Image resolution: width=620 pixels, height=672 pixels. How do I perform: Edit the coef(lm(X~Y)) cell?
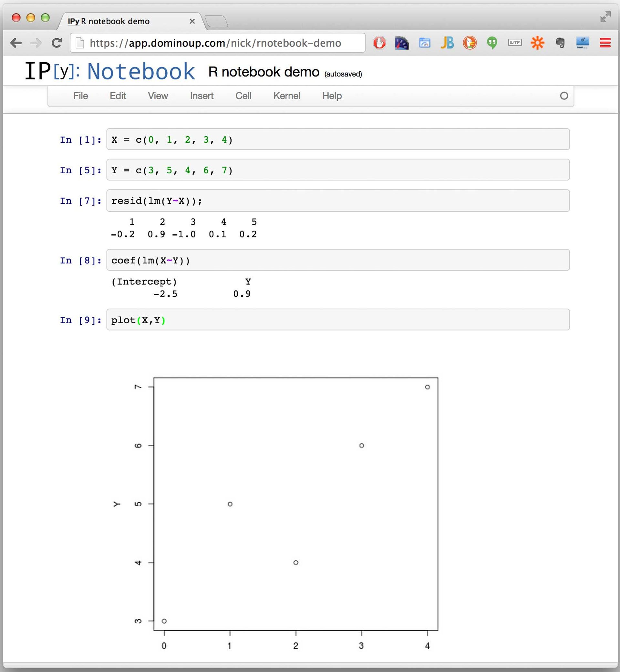pos(338,260)
